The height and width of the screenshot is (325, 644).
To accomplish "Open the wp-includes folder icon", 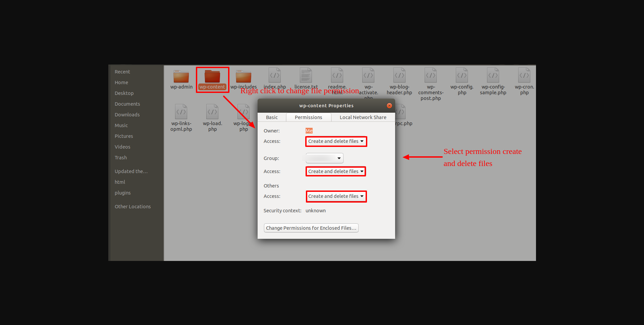I will 244,76.
